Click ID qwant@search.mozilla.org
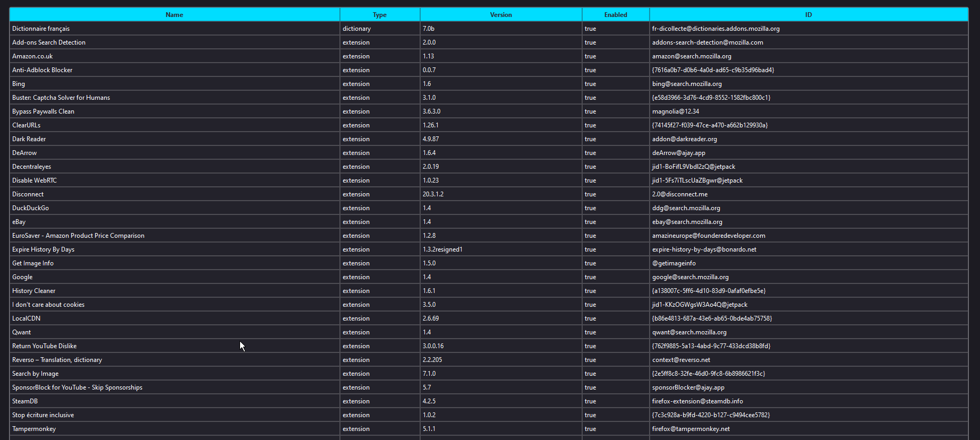The height and width of the screenshot is (440, 980). pyautogui.click(x=808, y=332)
